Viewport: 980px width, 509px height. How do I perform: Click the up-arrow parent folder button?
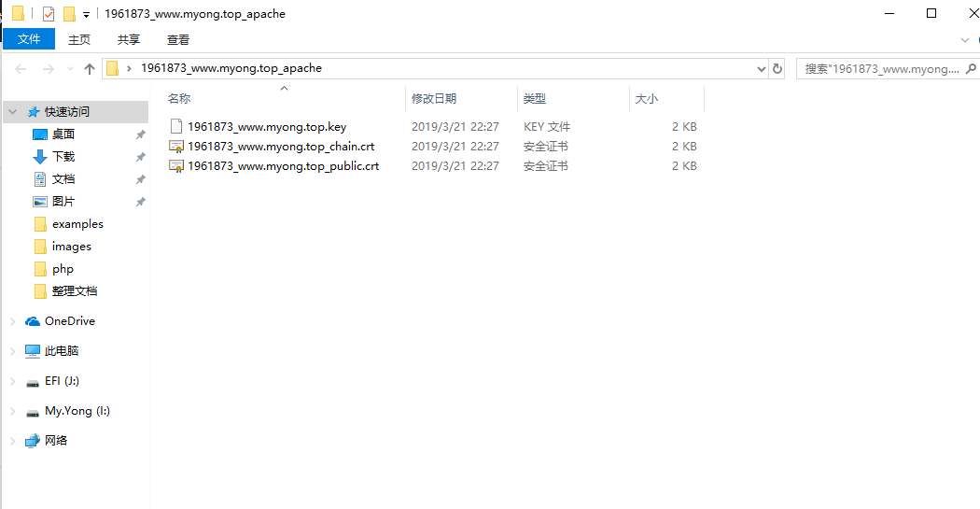pyautogui.click(x=90, y=69)
